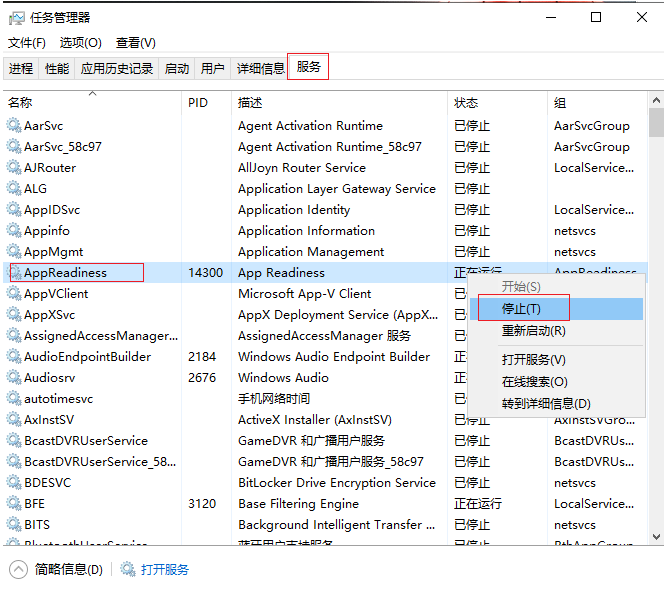Screen dimensions: 671x594
Task: Click the BFE service gear icon
Action: coord(14,504)
